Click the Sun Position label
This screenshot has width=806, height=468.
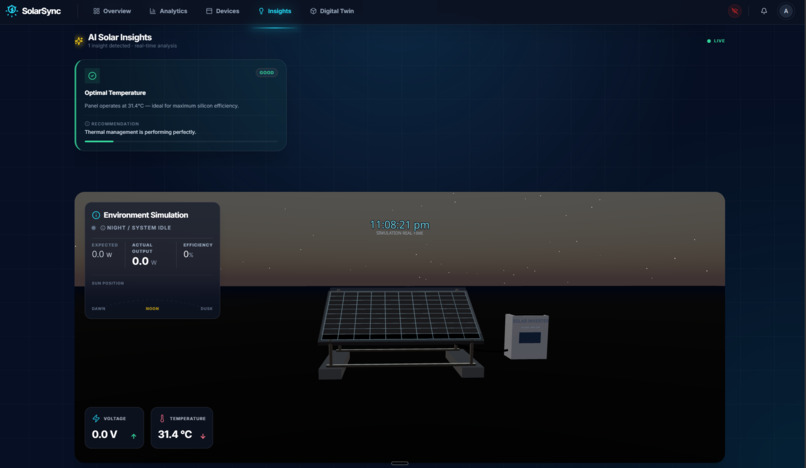tap(107, 283)
